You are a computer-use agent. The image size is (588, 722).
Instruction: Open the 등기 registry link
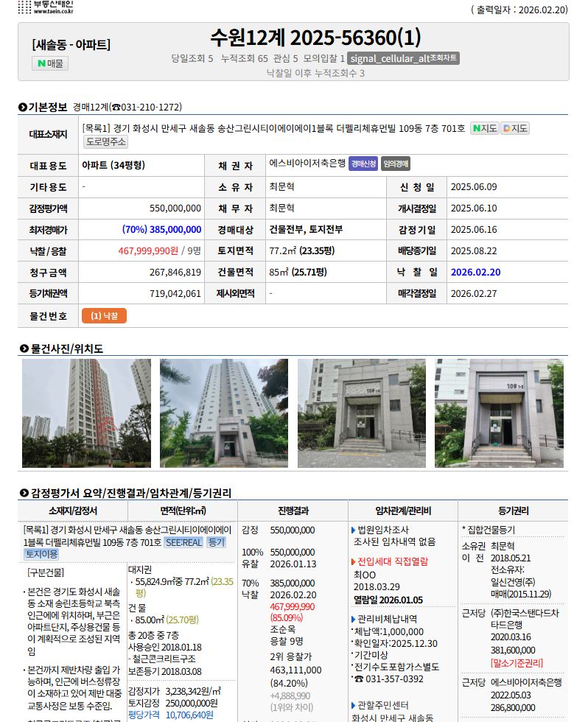pos(216,542)
